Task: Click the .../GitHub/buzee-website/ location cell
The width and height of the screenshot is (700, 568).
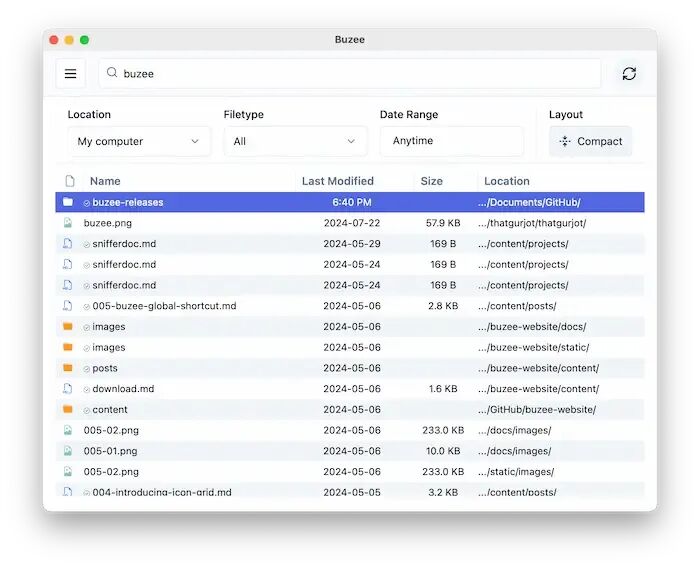Action: (x=537, y=409)
